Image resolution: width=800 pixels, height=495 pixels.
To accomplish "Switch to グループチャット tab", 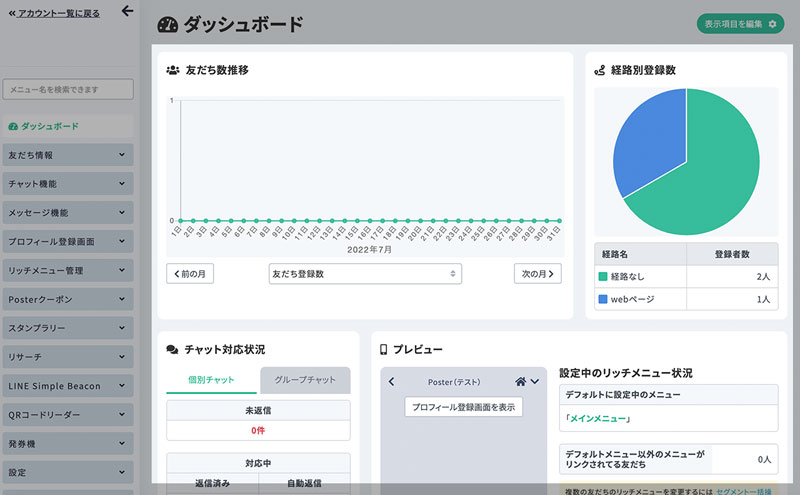I will click(x=305, y=380).
